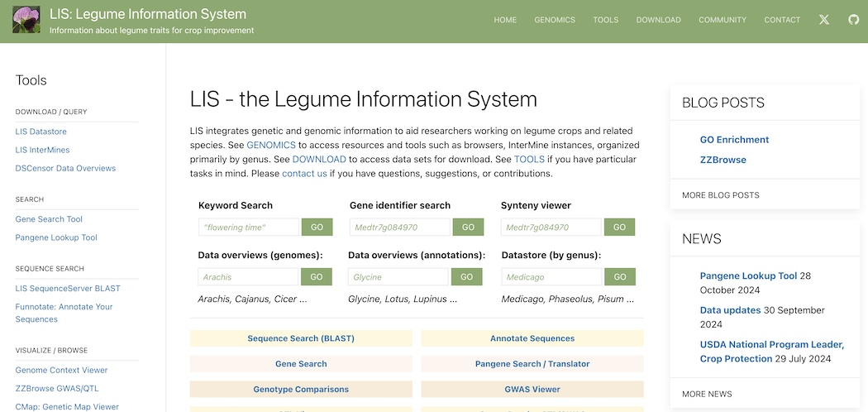Open the X (Twitter) icon link
This screenshot has width=868, height=412.
[824, 20]
